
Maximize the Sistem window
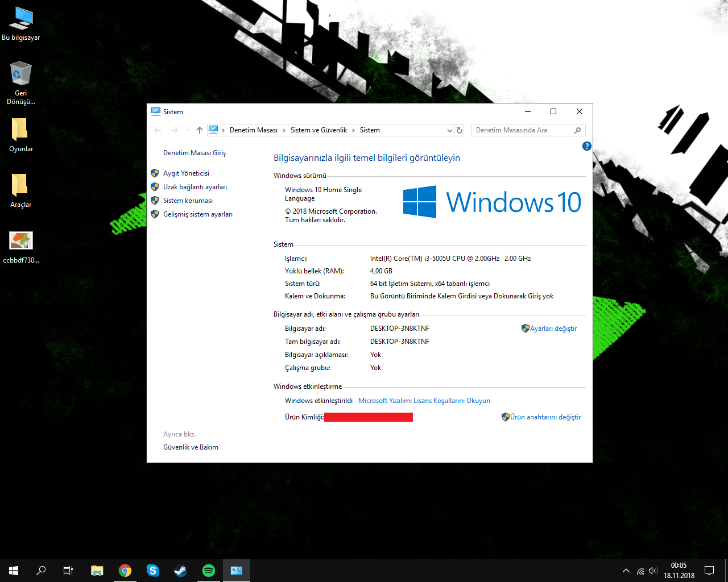tap(553, 111)
